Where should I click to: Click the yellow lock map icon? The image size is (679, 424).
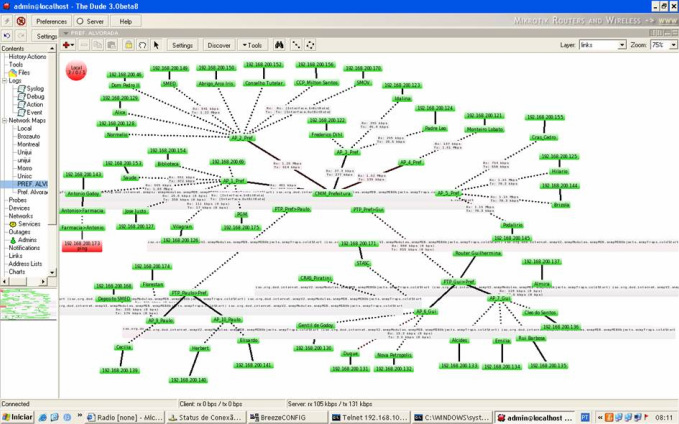point(128,45)
